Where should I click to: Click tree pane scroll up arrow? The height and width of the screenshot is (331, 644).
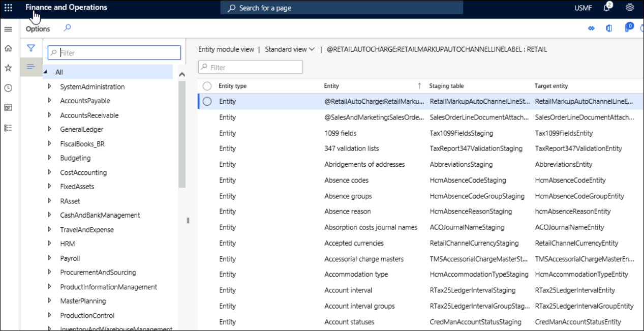pyautogui.click(x=182, y=75)
